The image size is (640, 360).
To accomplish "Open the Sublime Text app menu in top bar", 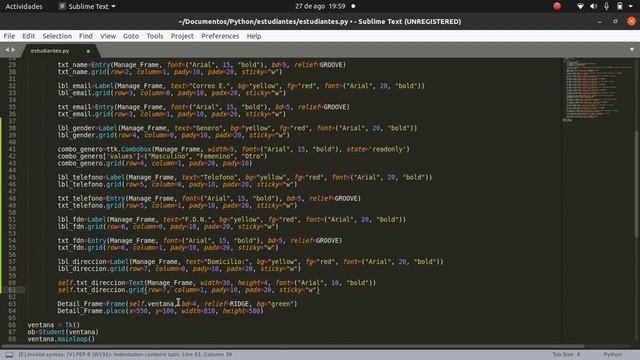I will click(87, 6).
